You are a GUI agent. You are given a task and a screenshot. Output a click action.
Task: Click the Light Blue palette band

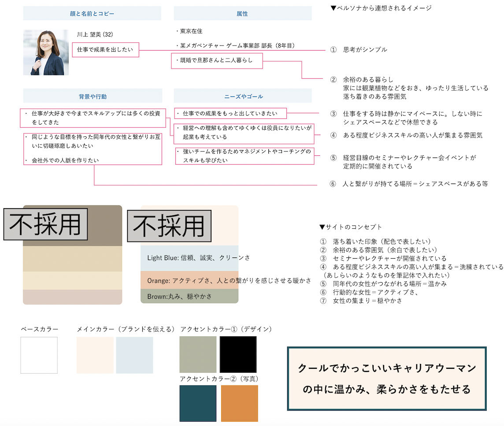point(189,258)
